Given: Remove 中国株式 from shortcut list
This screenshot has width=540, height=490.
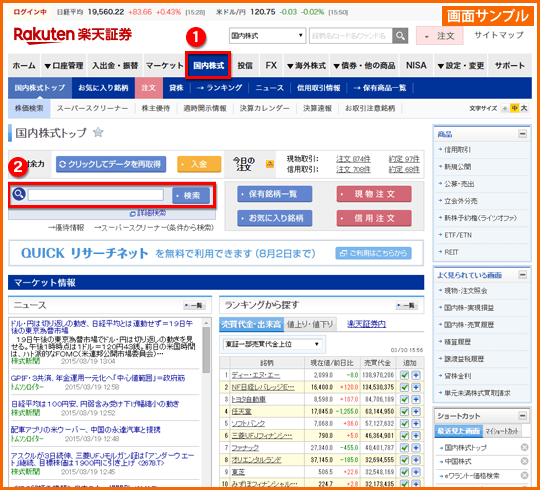Looking at the screenshot, I should click(x=524, y=461).
